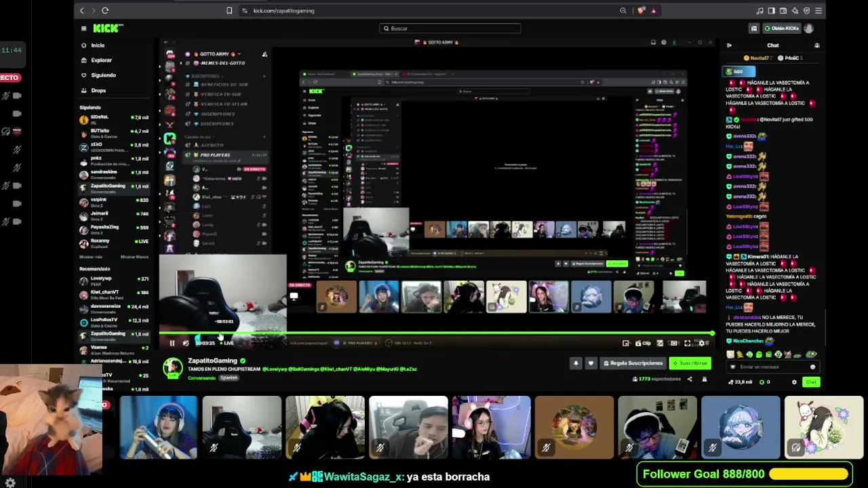The image size is (868, 488).
Task: Share the stream using the share icon
Action: [x=690, y=379]
